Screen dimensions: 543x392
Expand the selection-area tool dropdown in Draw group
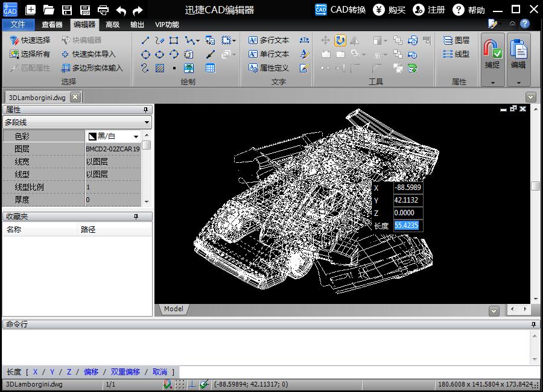click(234, 41)
